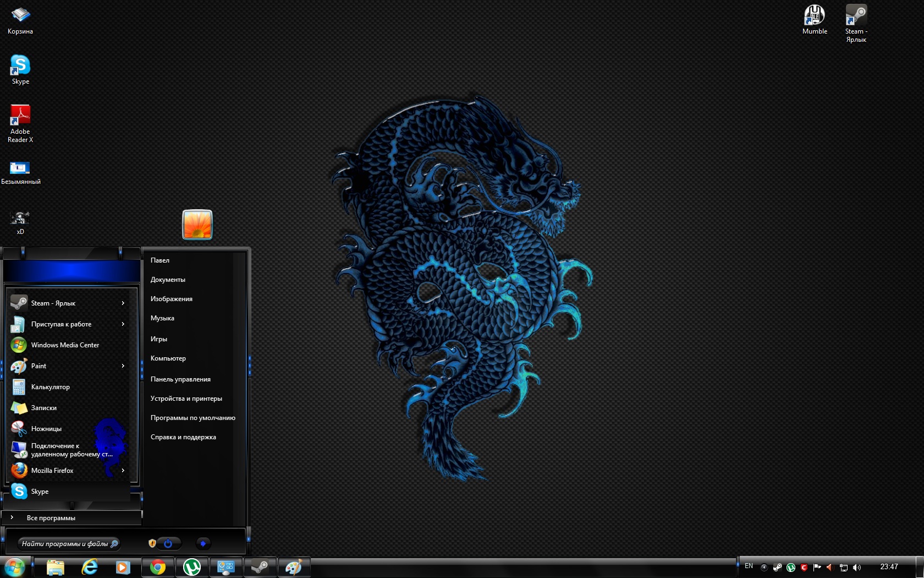Open Windows Media Player taskbar icon
The height and width of the screenshot is (578, 924).
[123, 568]
